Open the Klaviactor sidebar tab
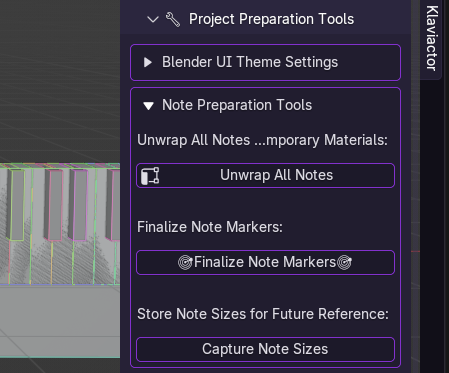 click(431, 38)
